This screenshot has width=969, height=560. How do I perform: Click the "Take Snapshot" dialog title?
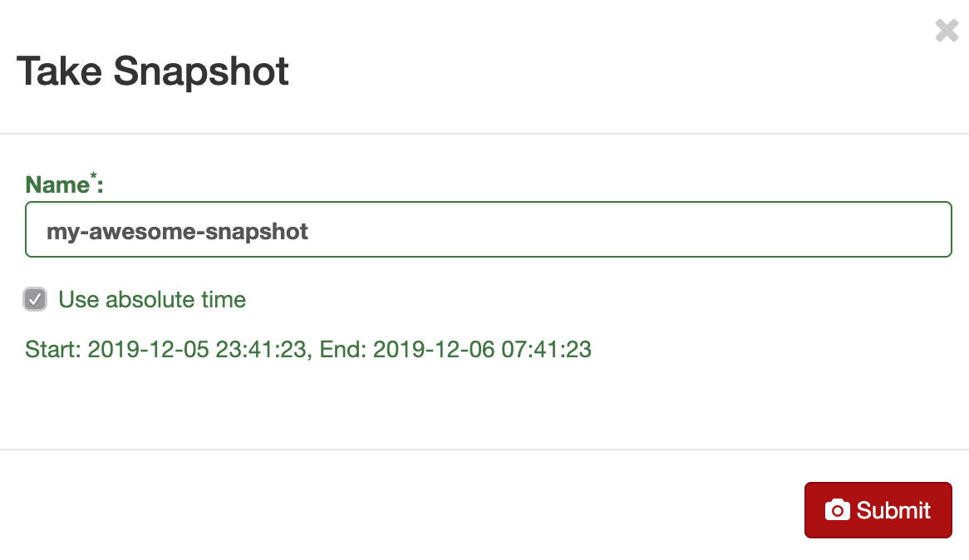153,71
